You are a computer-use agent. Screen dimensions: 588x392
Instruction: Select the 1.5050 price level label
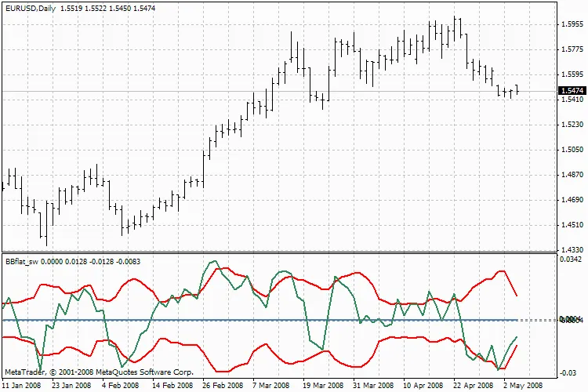point(571,150)
